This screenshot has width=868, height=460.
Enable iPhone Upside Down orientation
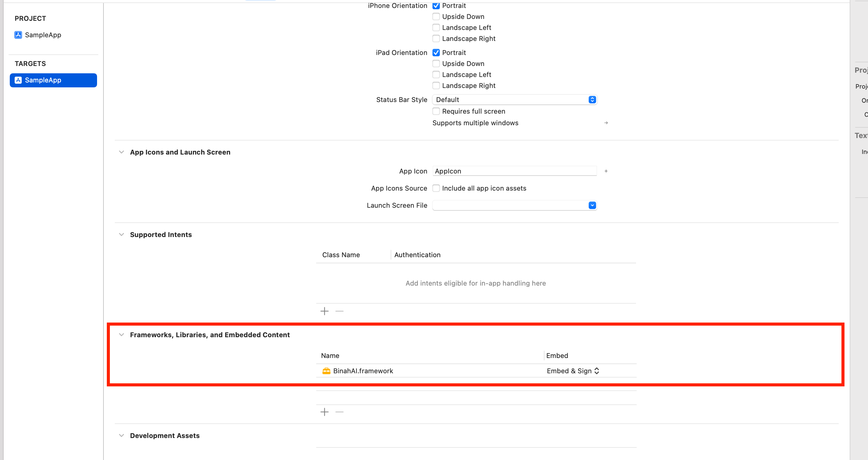[436, 16]
